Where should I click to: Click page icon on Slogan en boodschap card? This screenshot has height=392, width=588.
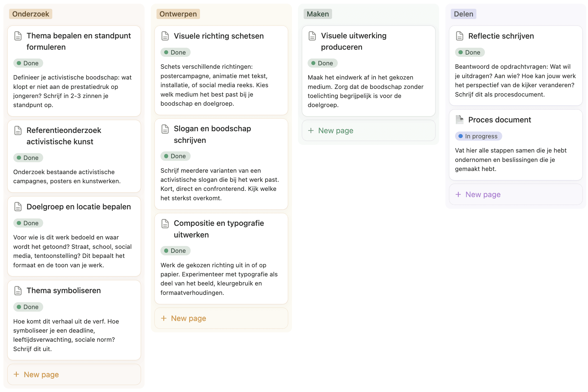165,129
